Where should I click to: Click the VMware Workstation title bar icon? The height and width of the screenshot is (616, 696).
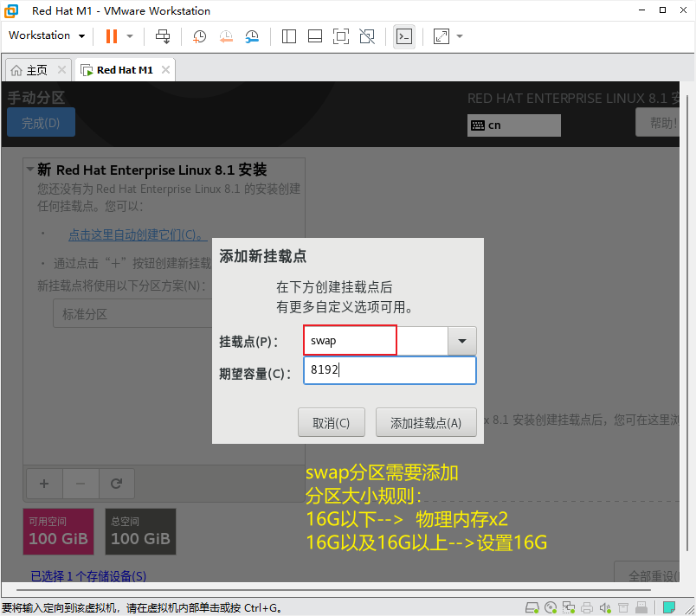(x=11, y=10)
